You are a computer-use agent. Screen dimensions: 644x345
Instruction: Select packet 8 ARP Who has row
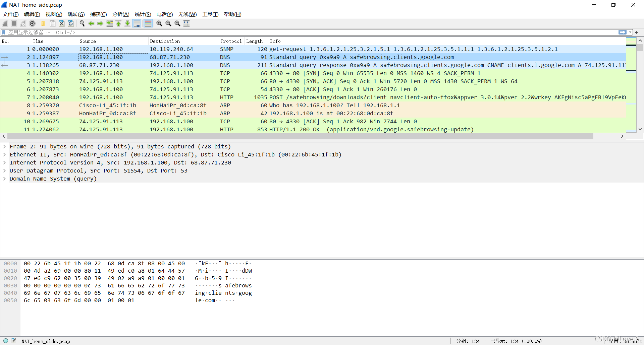(x=313, y=105)
